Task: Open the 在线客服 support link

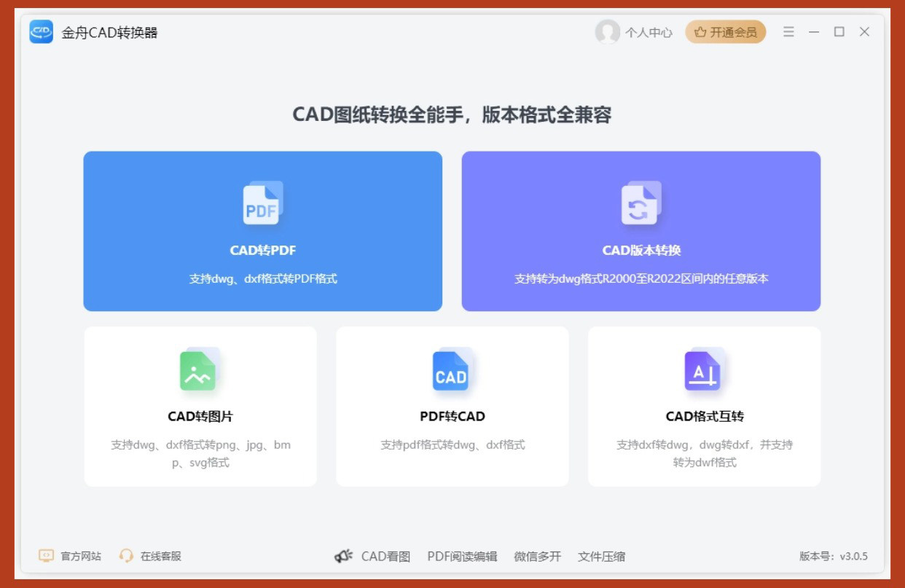Action: 161,556
